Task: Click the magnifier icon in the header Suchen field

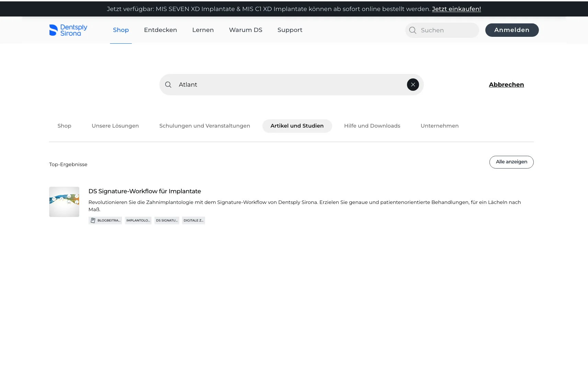Action: [413, 30]
